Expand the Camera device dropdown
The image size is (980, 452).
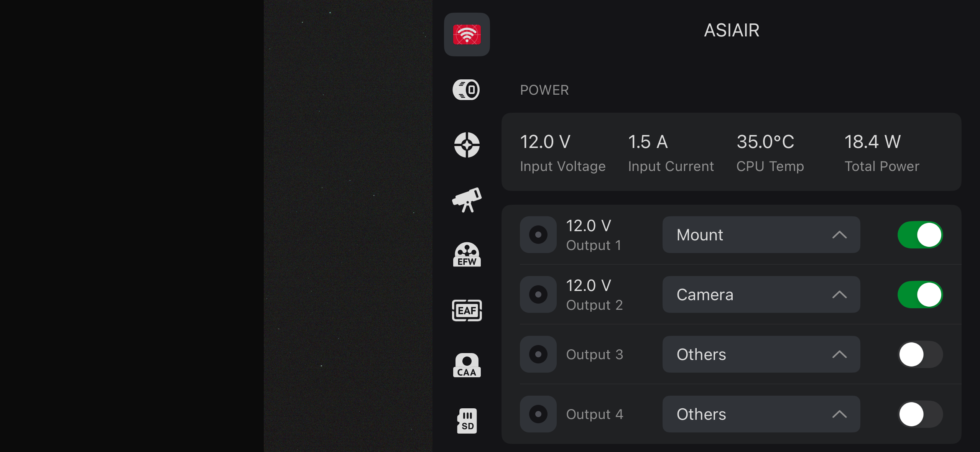click(761, 294)
